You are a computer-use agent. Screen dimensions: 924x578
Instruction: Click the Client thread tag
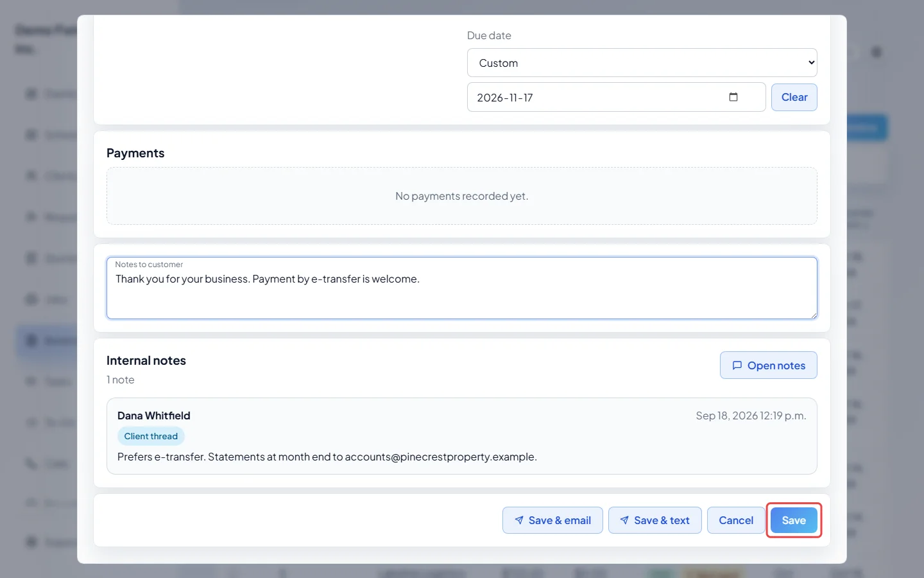tap(151, 436)
